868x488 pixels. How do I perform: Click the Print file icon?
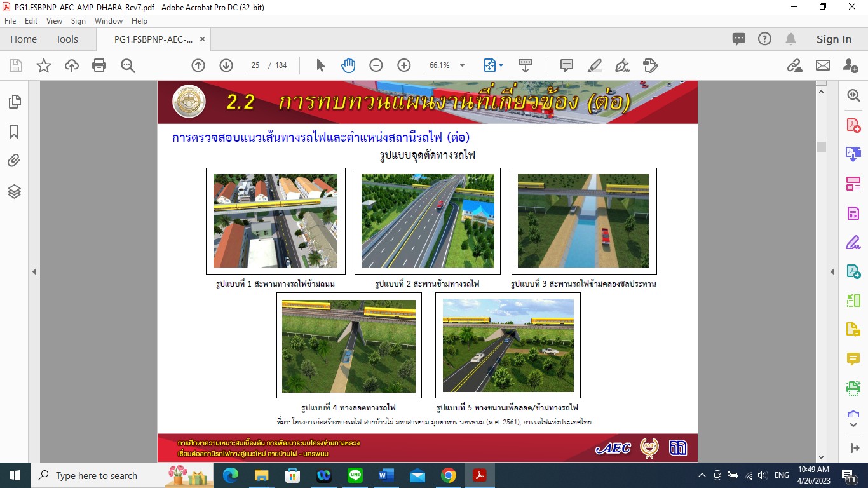pyautogui.click(x=99, y=65)
